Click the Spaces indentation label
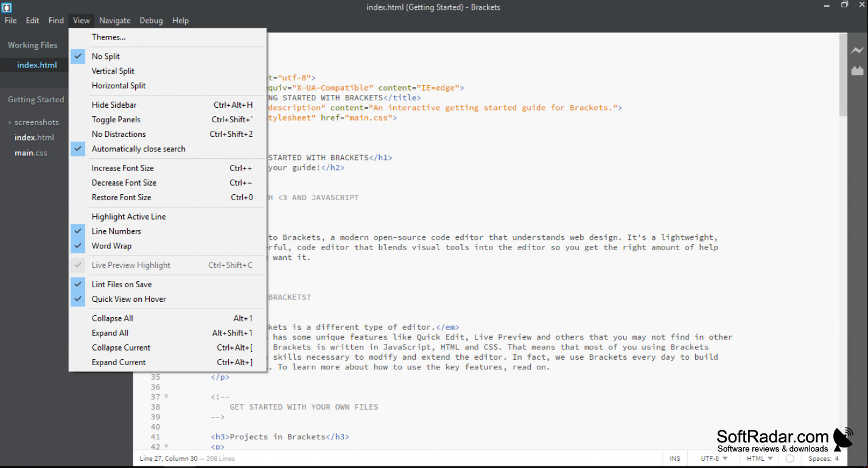The image size is (868, 468). 820,458
